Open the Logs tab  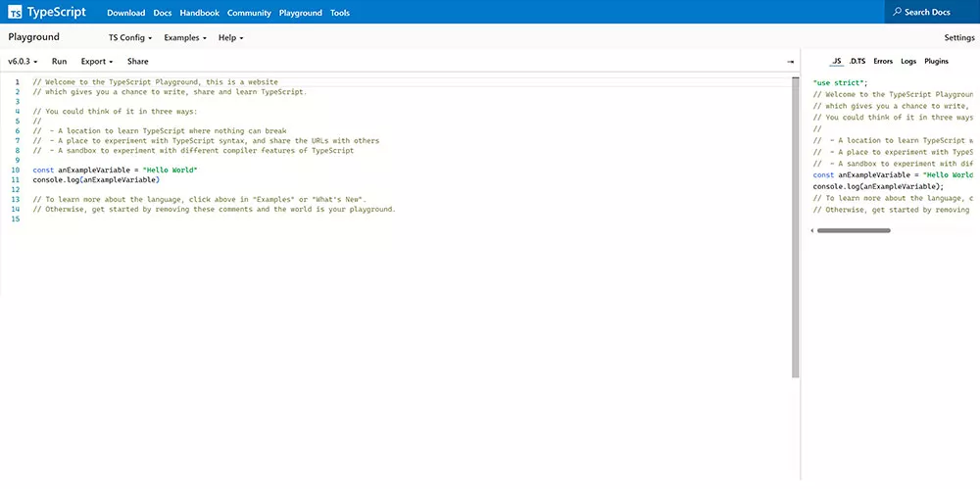[x=908, y=62]
